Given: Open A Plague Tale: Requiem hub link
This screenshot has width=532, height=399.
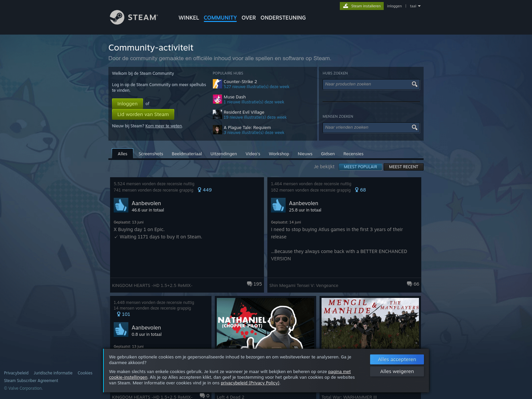Looking at the screenshot, I should tap(247, 127).
